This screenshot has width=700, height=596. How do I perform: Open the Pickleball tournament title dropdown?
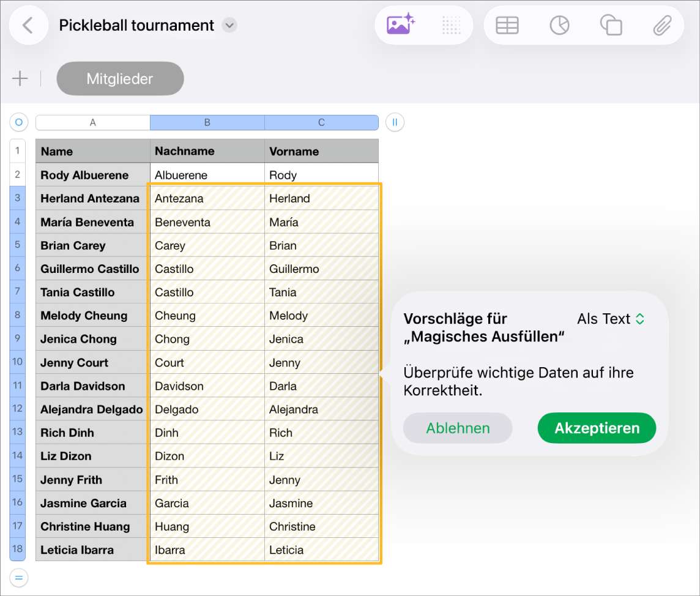229,26
